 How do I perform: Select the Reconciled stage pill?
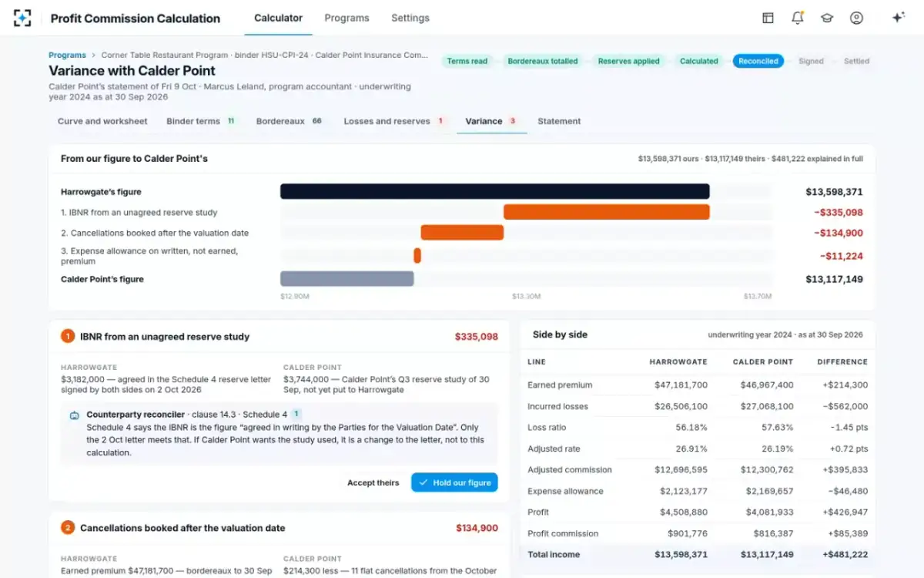(x=758, y=61)
